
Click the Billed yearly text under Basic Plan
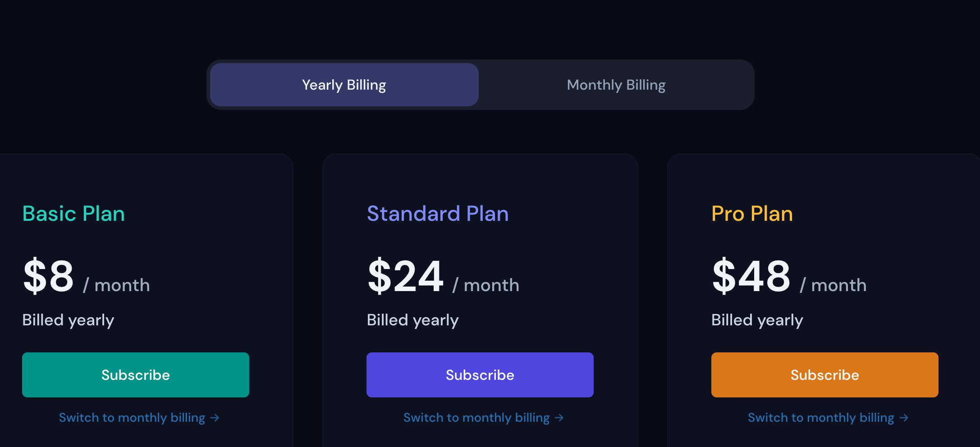pyautogui.click(x=68, y=320)
